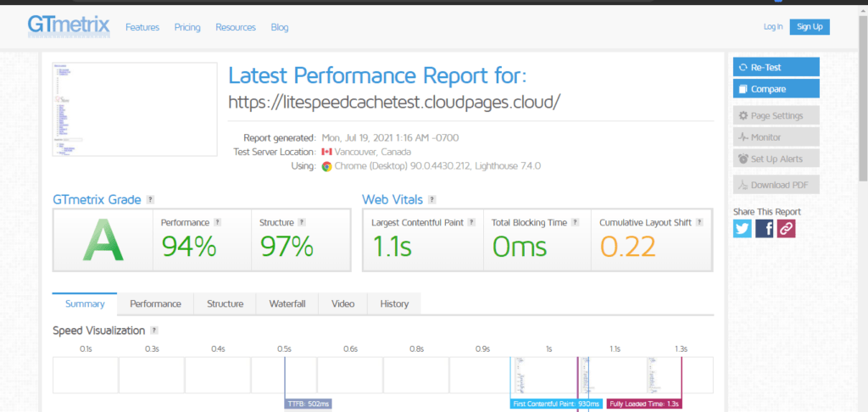Click the GTmetrix logo
Image resolution: width=868 pixels, height=412 pixels.
[x=69, y=26]
